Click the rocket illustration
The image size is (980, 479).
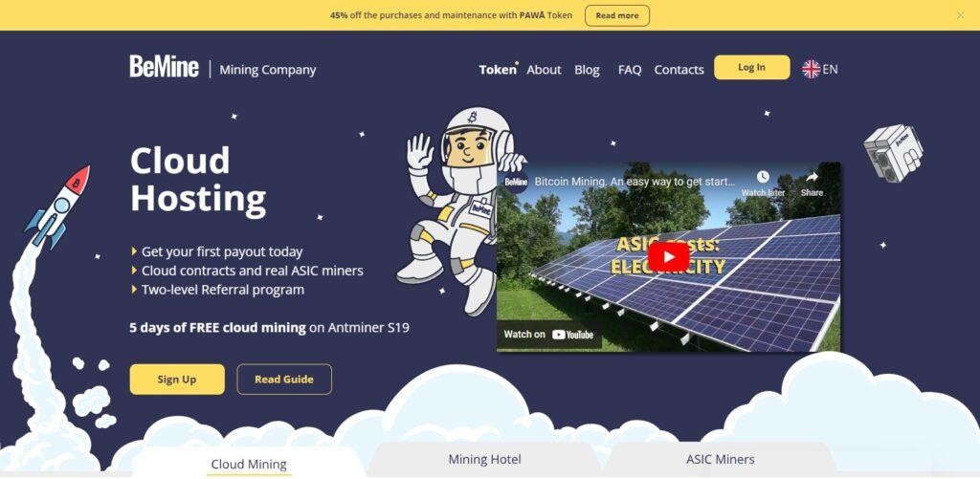[x=59, y=207]
